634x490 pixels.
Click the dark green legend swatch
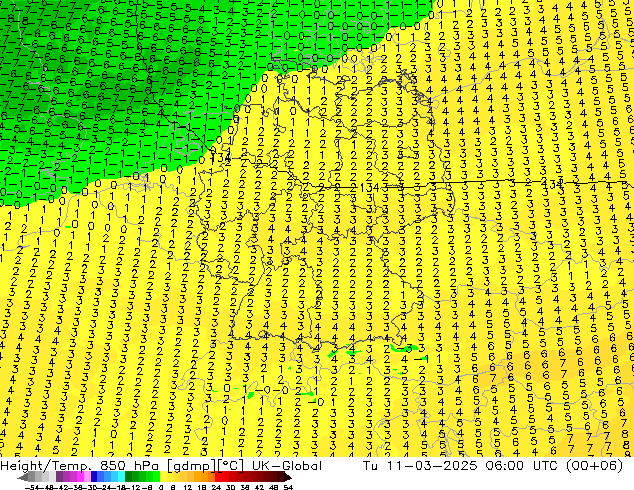click(x=128, y=477)
